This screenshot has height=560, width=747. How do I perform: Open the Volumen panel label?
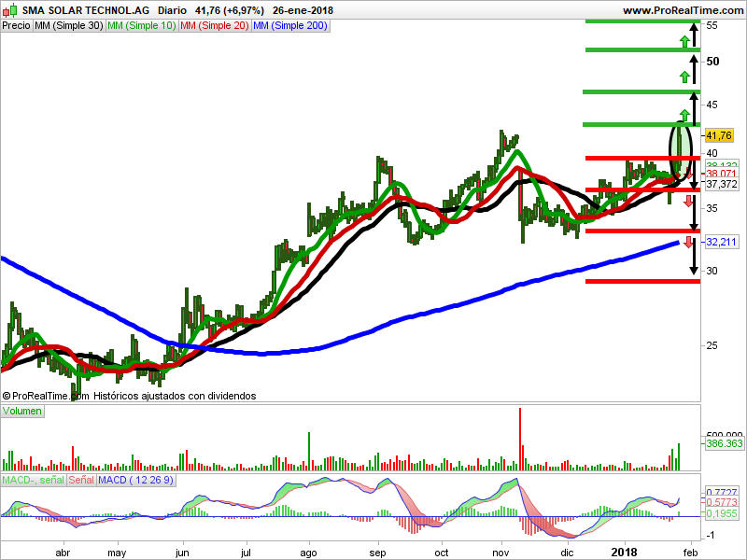21,411
